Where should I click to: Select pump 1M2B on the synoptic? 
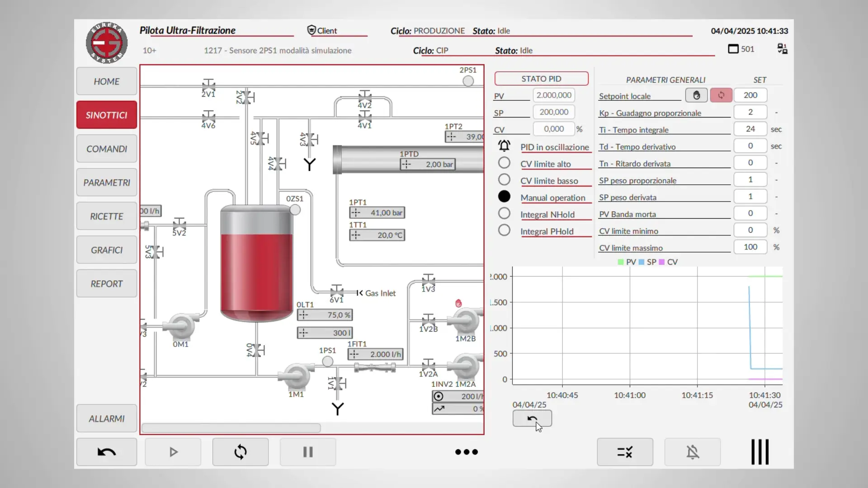click(x=465, y=321)
